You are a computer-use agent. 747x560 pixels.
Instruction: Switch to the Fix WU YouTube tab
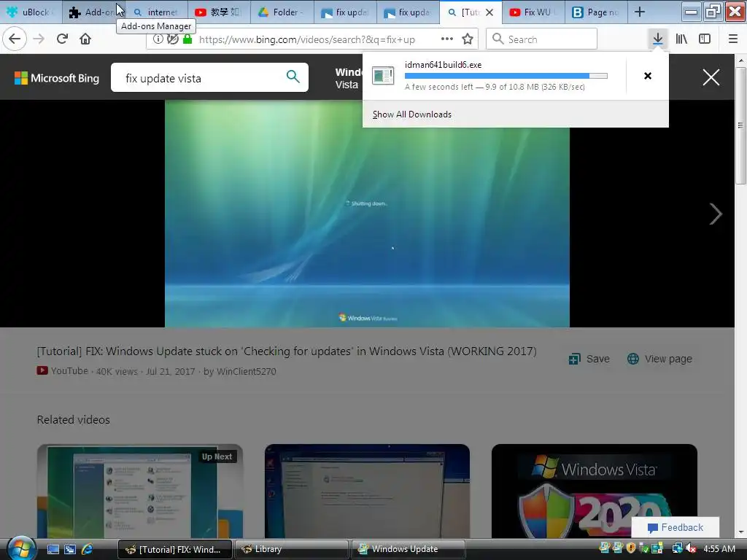(x=533, y=12)
